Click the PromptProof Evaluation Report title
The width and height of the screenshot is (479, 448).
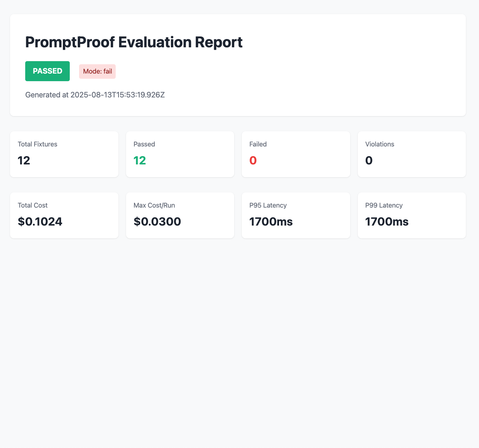[134, 42]
